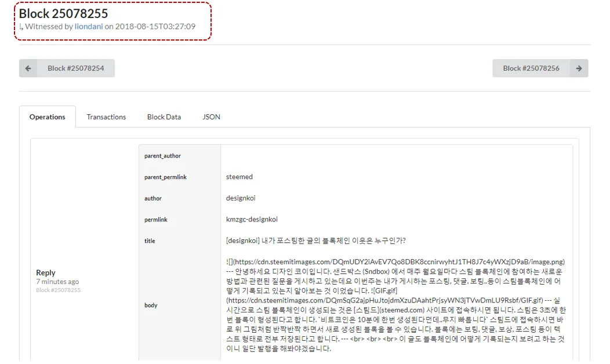
Task: Click the 'kmzgc-designkoi' permlink value
Action: [x=252, y=219]
